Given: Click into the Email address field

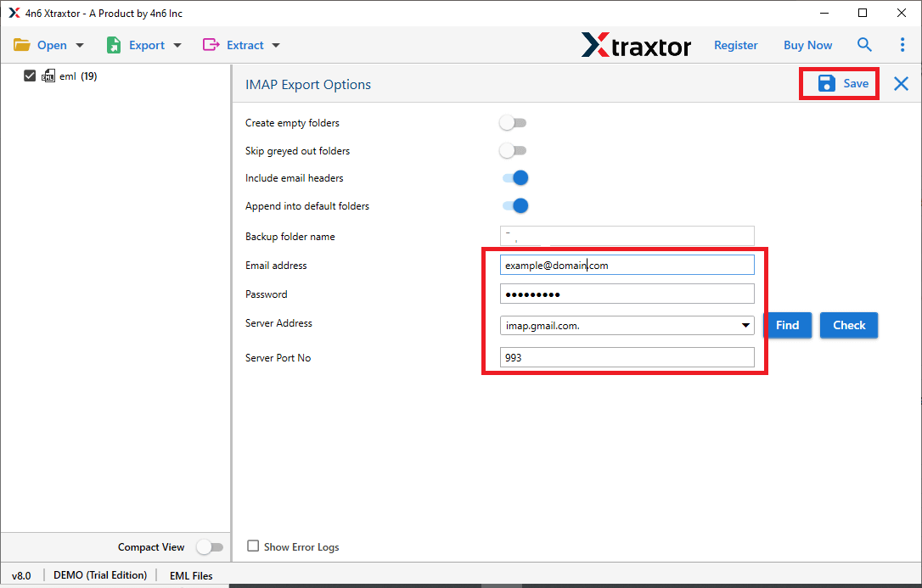Looking at the screenshot, I should tap(627, 266).
